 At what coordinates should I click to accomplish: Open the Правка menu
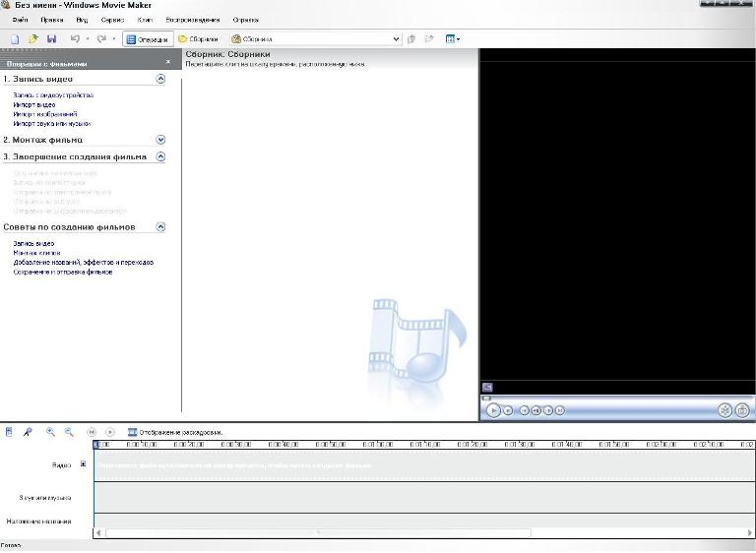tap(51, 20)
